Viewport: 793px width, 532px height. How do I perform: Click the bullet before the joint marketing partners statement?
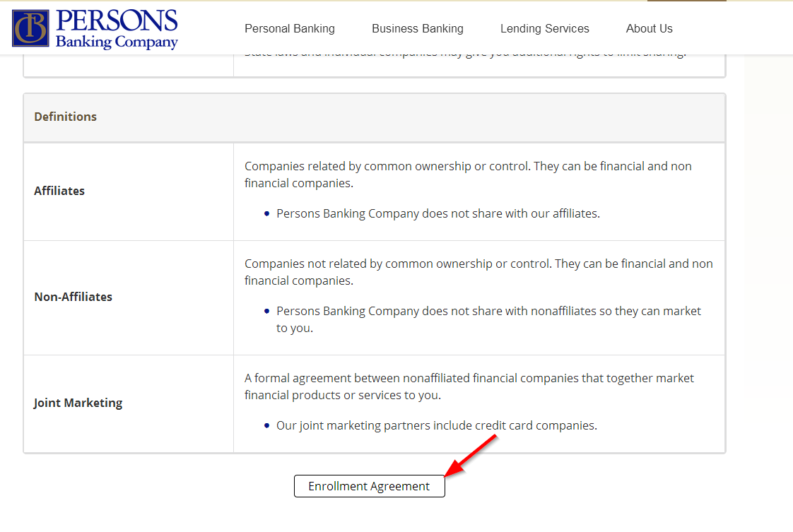[x=266, y=426]
